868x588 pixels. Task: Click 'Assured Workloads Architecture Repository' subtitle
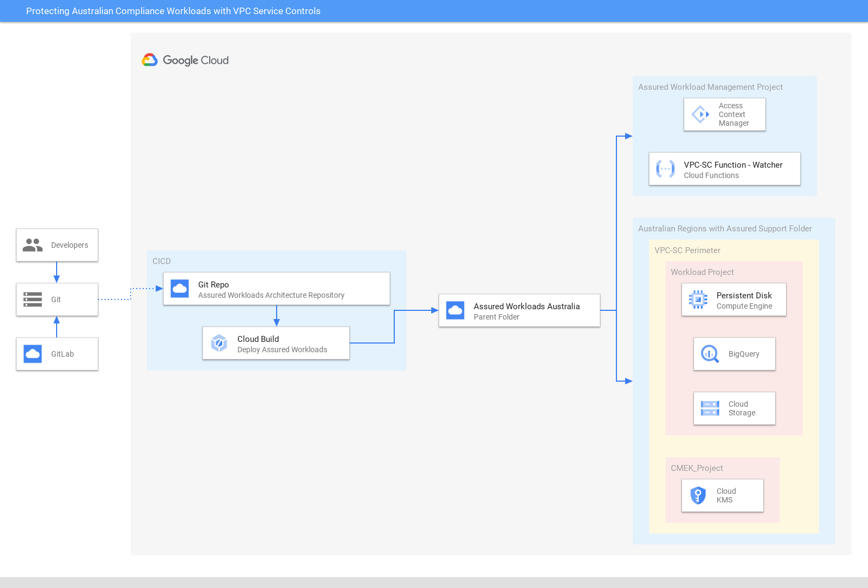pos(271,295)
